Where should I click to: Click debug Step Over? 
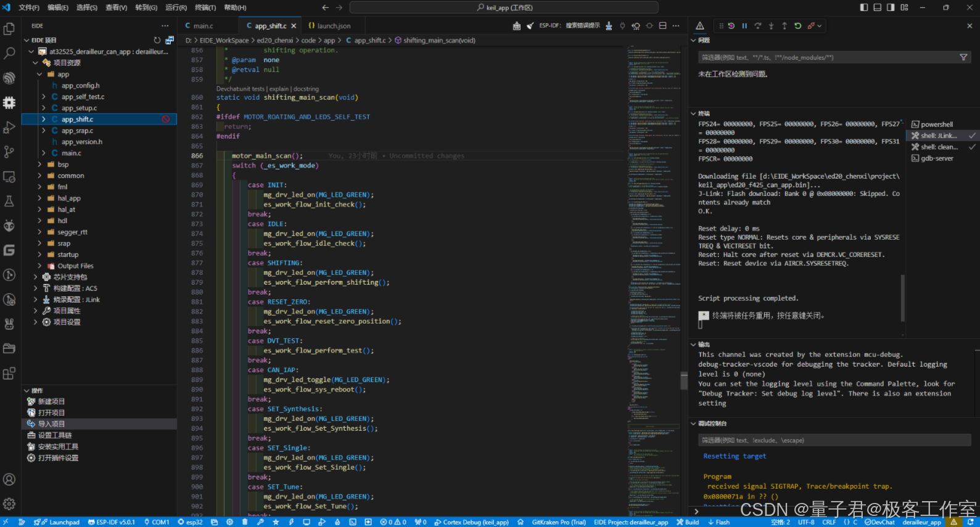tap(758, 26)
